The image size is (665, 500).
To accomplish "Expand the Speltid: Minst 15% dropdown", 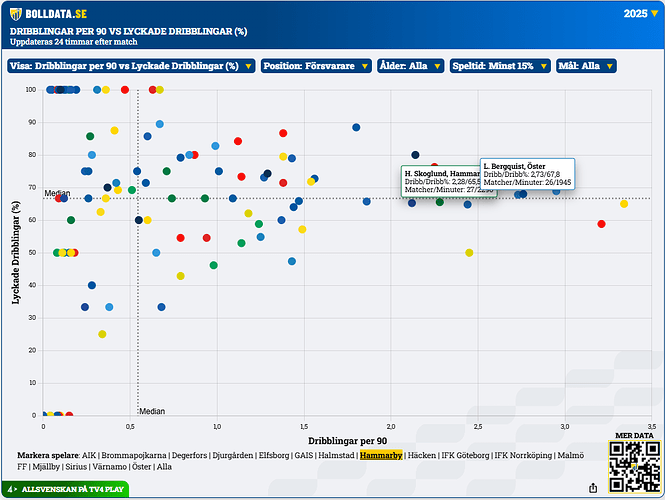I will tap(501, 66).
